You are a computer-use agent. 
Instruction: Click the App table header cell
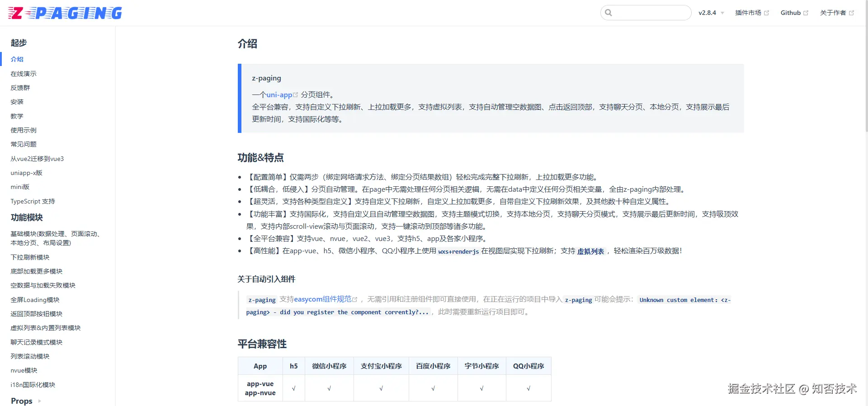(260, 366)
